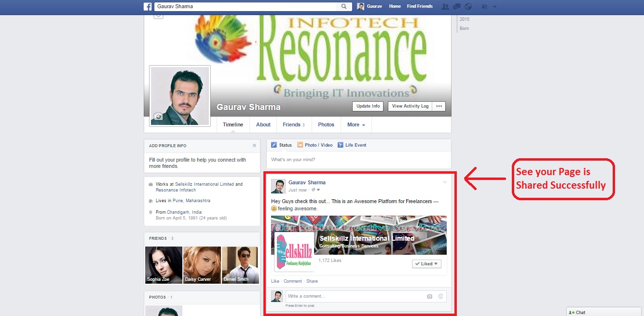Jump to Born in timeline sidebar
The height and width of the screenshot is (316, 644).
(x=464, y=28)
